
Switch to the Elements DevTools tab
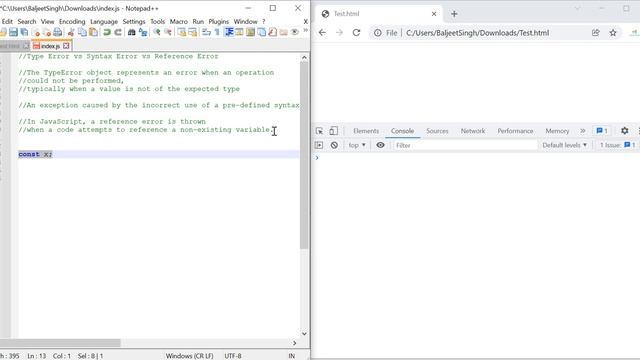(366, 131)
